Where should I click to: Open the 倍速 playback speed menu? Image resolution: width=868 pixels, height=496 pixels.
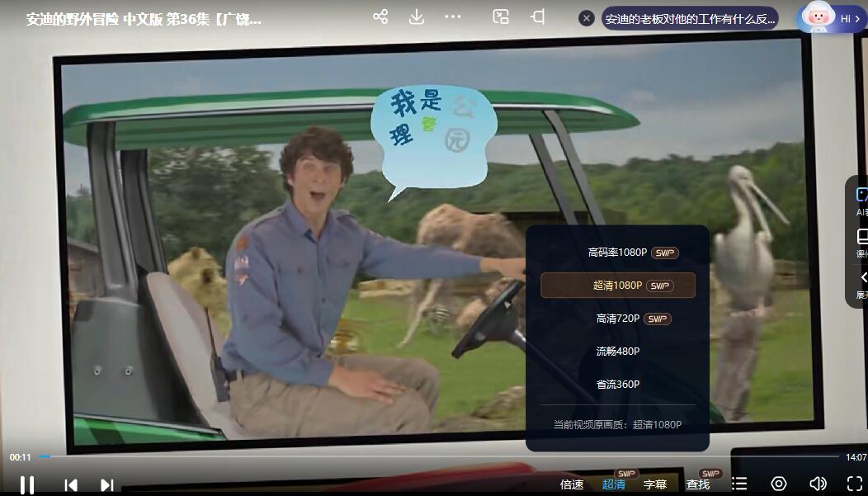click(572, 484)
